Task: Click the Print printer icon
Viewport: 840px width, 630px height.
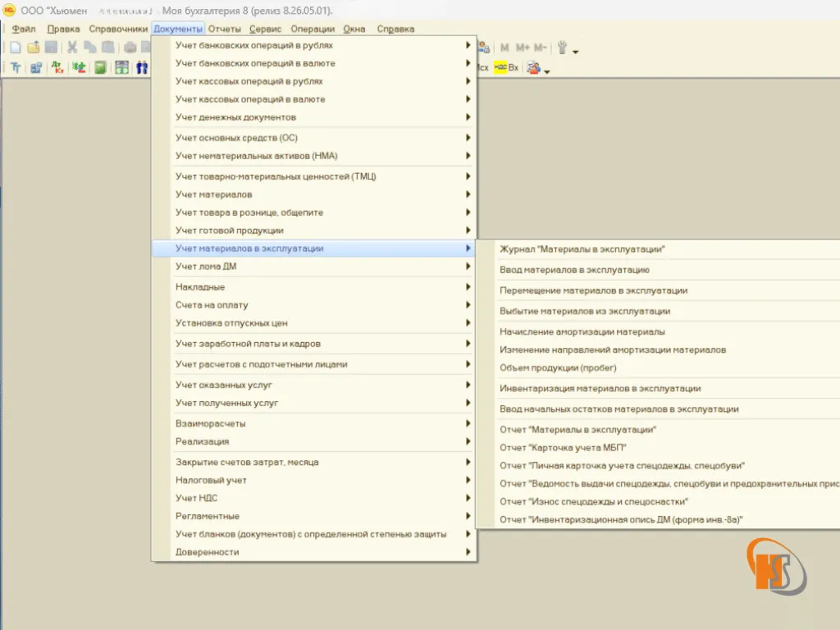Action: tap(130, 47)
